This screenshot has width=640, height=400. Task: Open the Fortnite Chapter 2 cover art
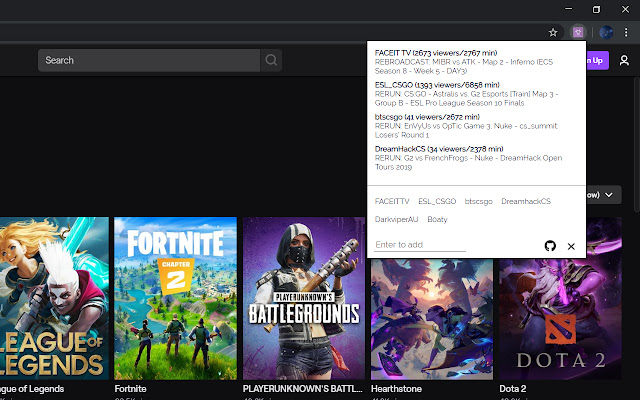[176, 298]
